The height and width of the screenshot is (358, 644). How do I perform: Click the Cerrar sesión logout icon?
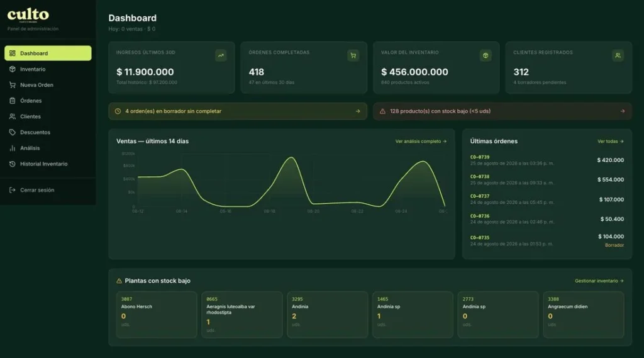tap(13, 190)
